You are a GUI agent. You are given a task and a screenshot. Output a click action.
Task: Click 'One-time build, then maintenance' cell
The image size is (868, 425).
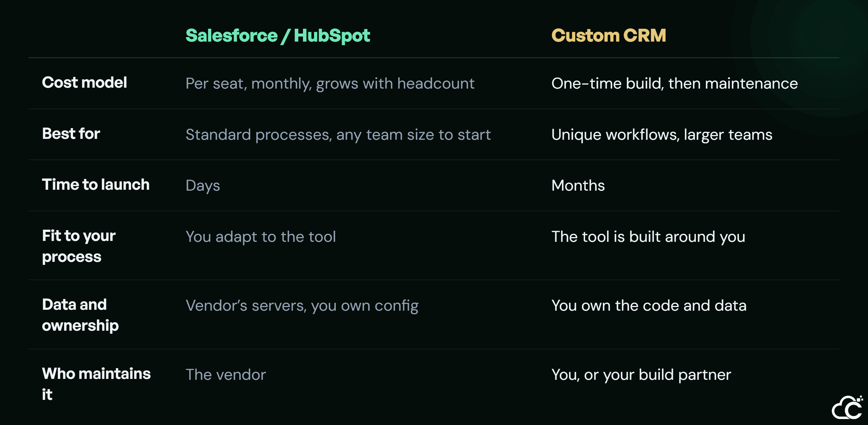tap(675, 83)
